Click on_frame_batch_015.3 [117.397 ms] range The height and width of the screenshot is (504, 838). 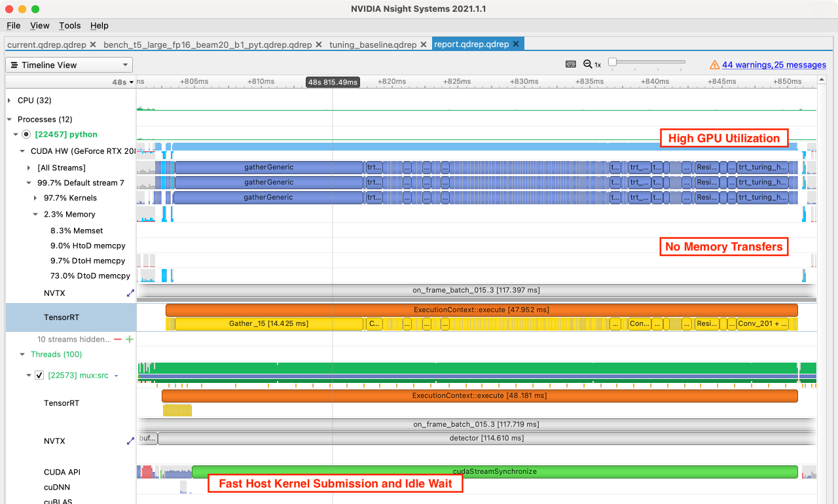[476, 289]
